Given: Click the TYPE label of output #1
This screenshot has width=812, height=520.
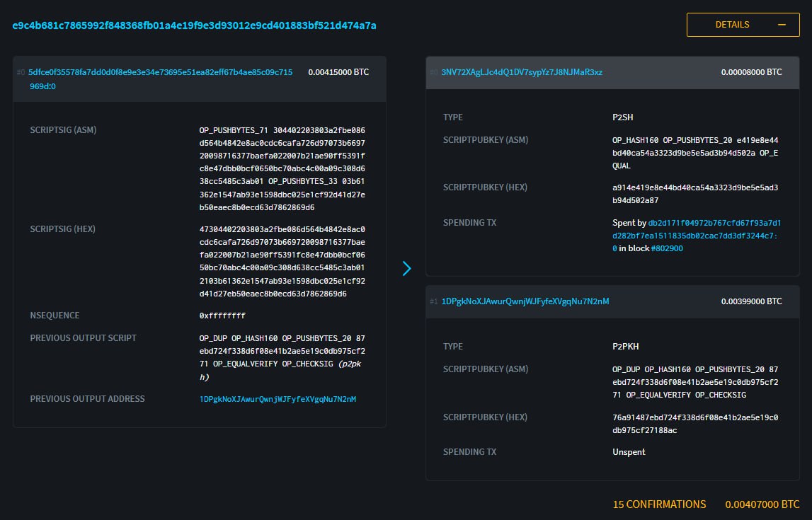Looking at the screenshot, I should point(453,347).
